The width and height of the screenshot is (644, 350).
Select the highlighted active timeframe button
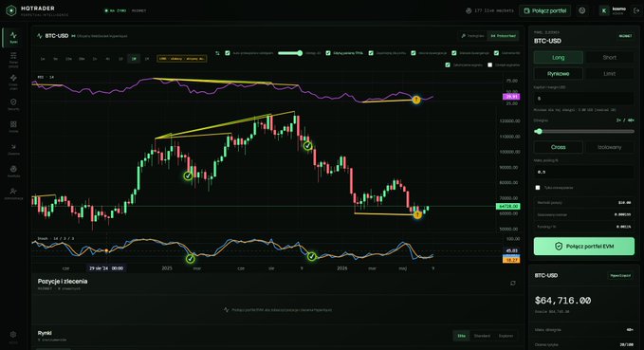click(134, 59)
